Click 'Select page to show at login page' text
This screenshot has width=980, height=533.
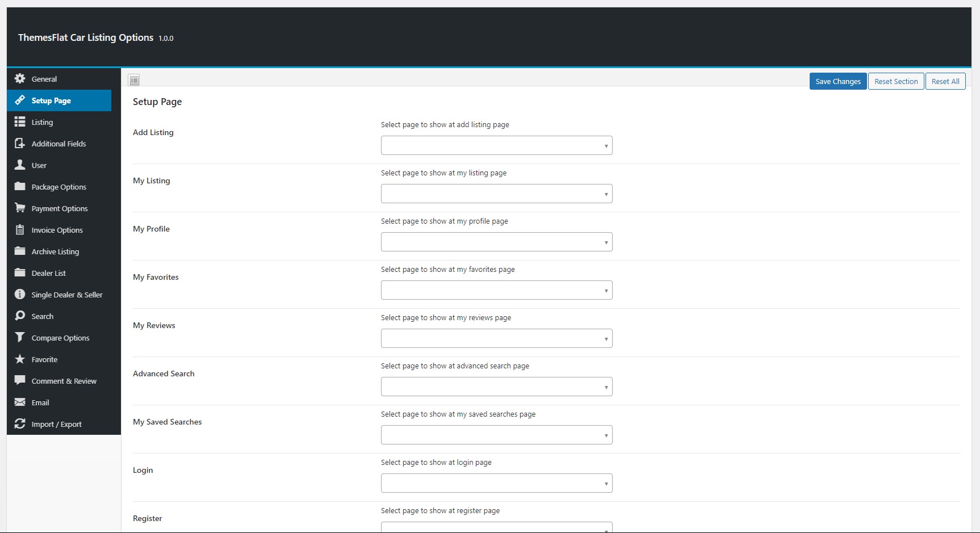click(436, 462)
